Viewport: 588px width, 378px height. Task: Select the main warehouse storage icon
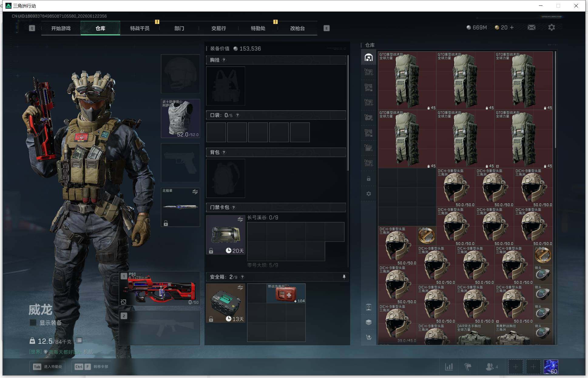368,57
